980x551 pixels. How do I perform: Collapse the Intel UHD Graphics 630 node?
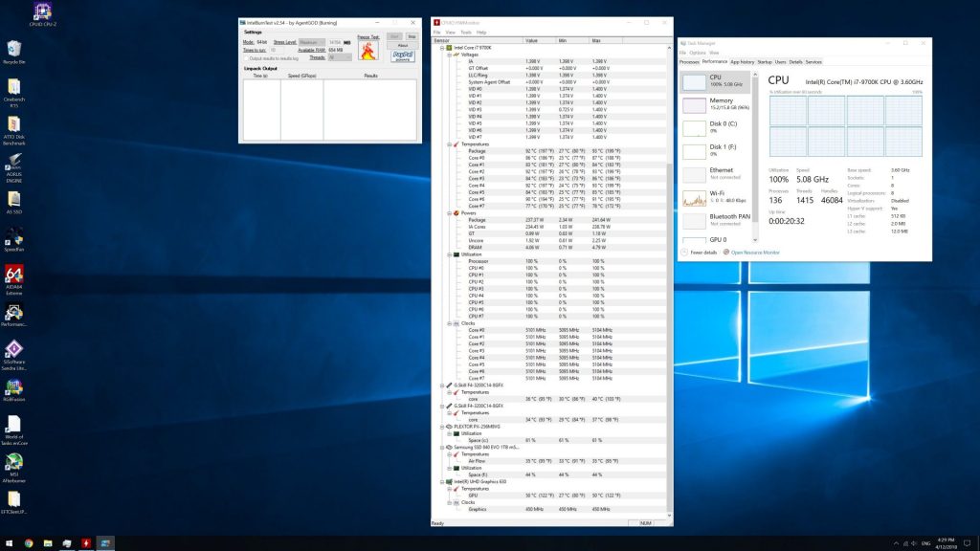(x=442, y=482)
